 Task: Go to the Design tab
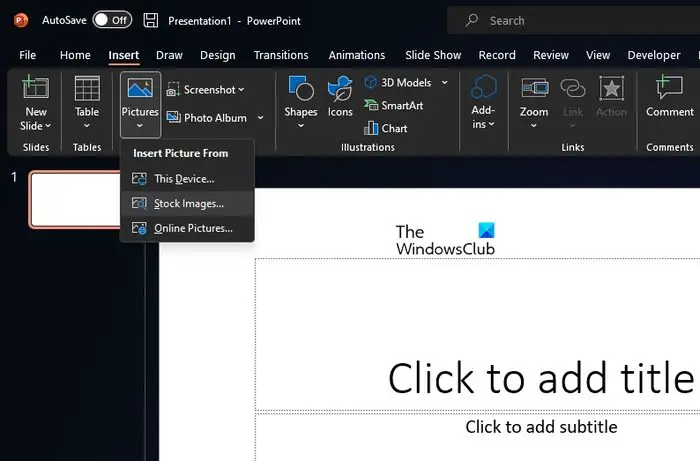click(217, 55)
